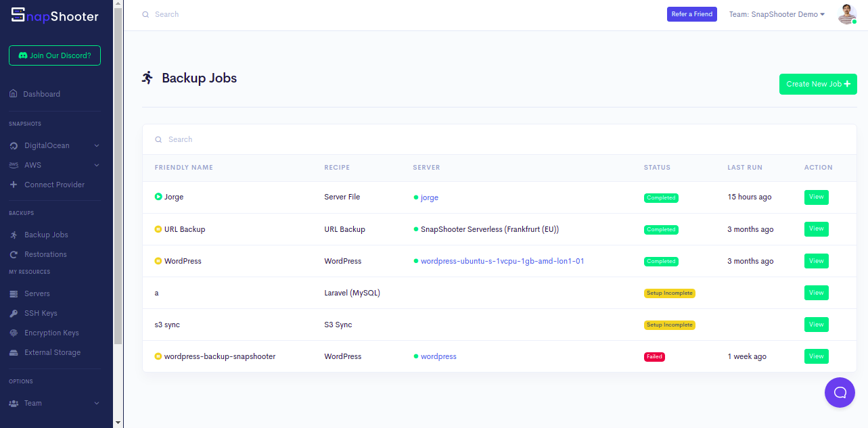Open wordpress-ubuntu-s-1vcpu-1gb-amd-lon1-01 server link

pos(502,261)
